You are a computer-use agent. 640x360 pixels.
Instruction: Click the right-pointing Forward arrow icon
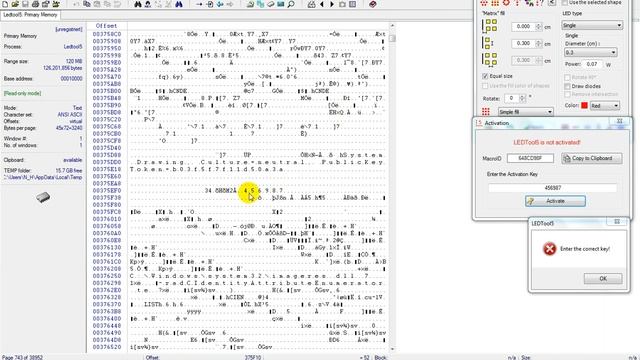332,4
